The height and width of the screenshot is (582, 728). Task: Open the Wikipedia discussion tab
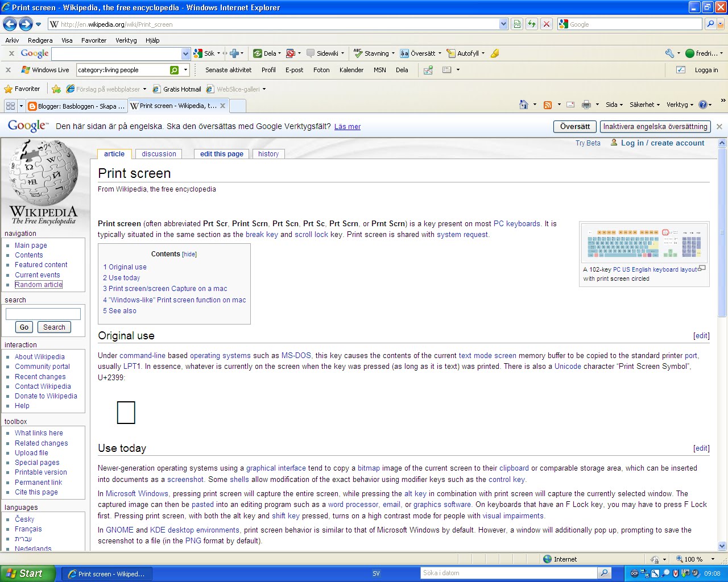(159, 154)
